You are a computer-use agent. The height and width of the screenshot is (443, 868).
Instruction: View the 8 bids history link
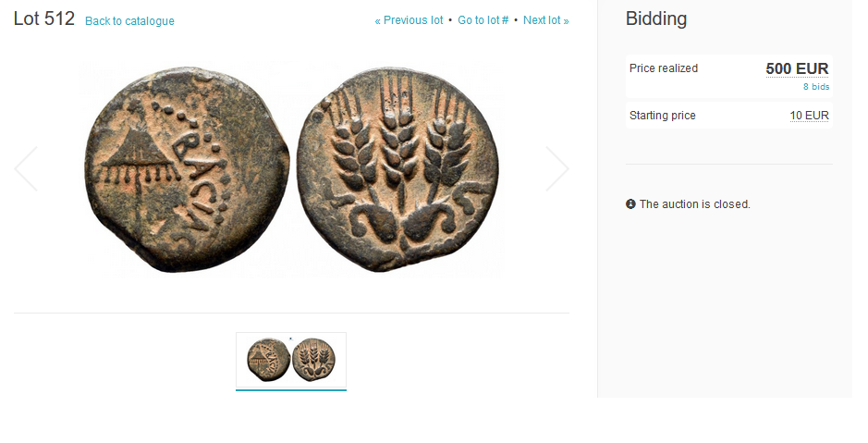[x=816, y=86]
